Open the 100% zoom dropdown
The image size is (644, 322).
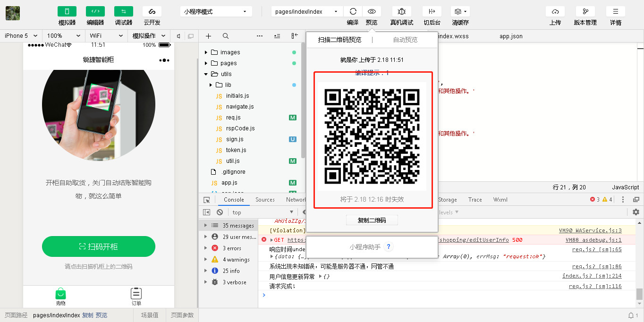tap(64, 35)
